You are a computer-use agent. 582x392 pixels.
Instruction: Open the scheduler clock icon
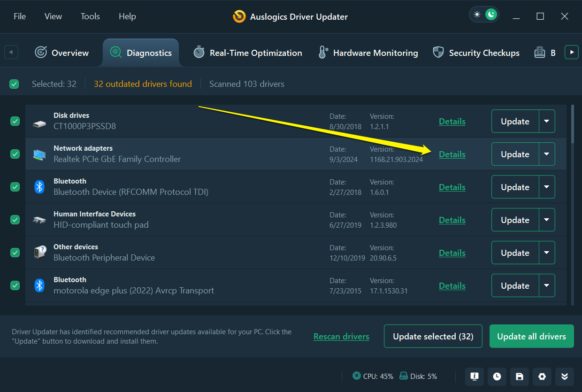click(x=497, y=377)
